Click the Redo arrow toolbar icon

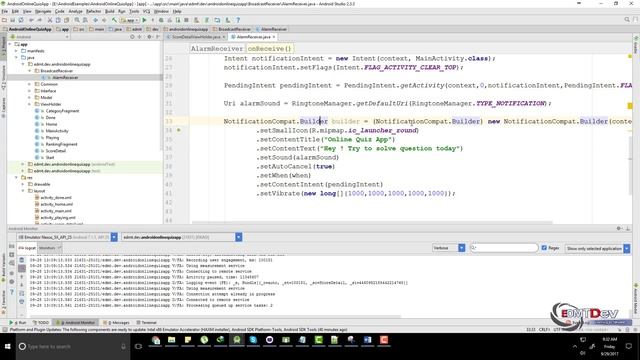pos(39,20)
